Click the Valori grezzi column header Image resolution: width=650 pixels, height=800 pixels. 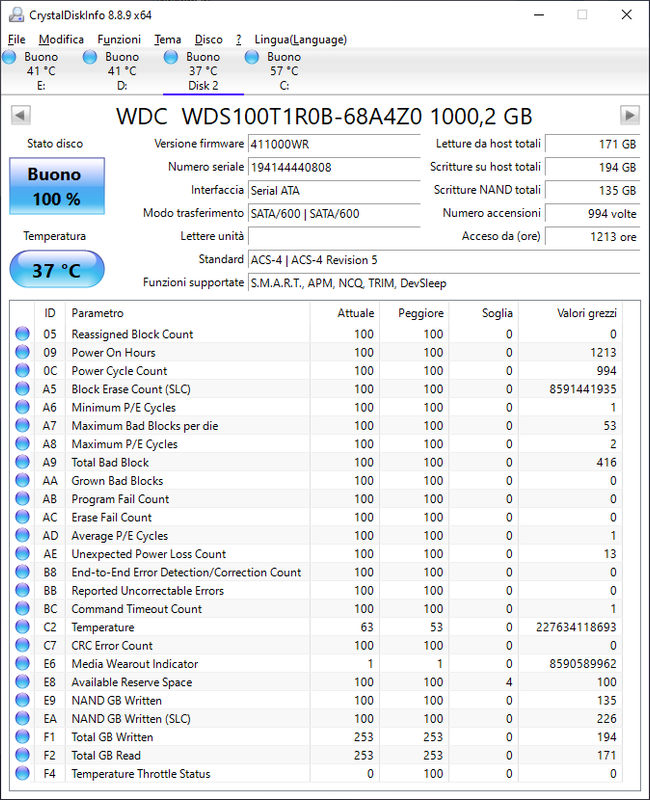click(x=570, y=313)
